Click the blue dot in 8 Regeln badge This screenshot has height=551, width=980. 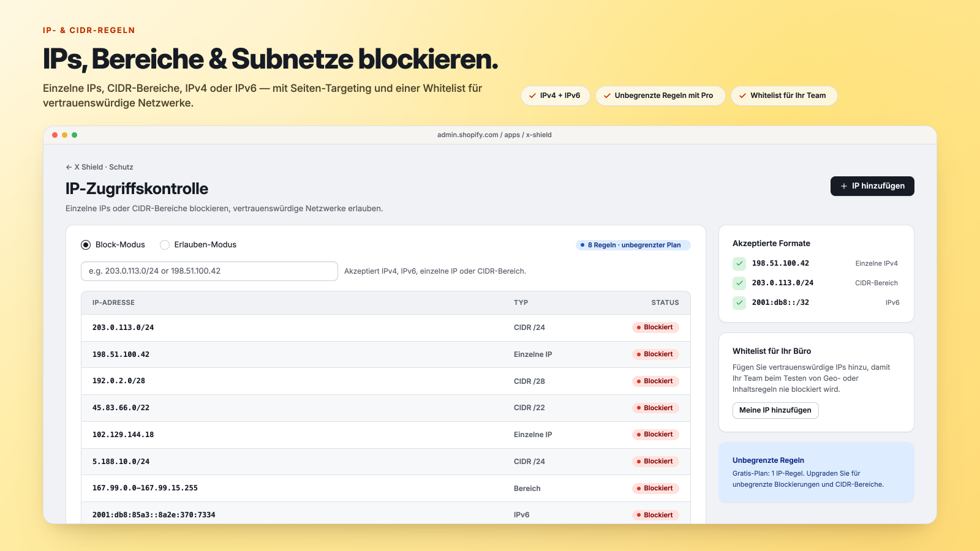point(582,245)
